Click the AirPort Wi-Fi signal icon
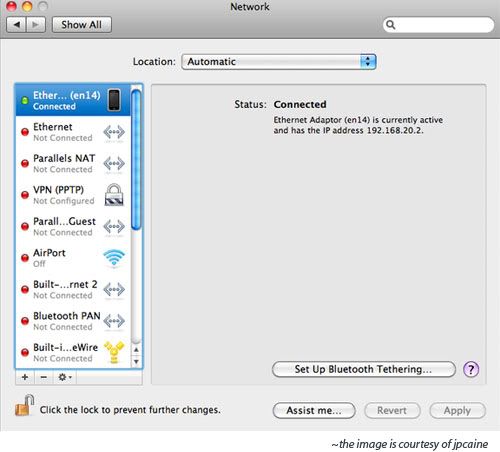 coord(114,258)
